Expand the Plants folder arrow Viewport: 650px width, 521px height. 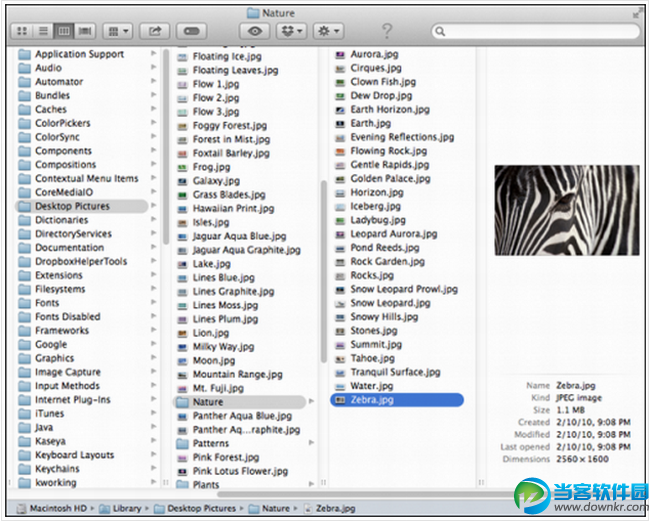311,484
